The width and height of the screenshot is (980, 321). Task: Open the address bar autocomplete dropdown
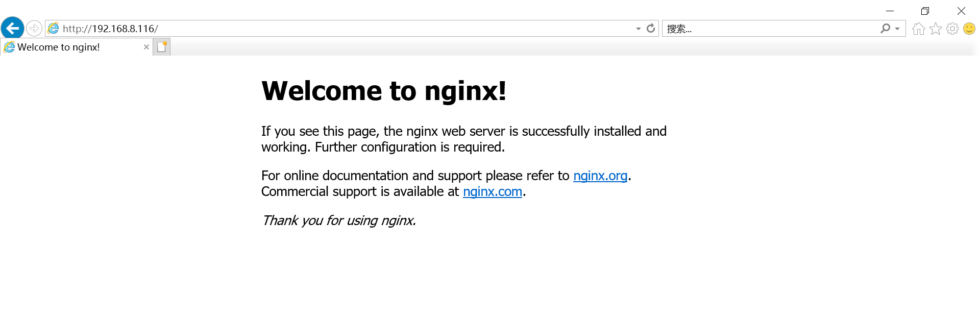638,29
